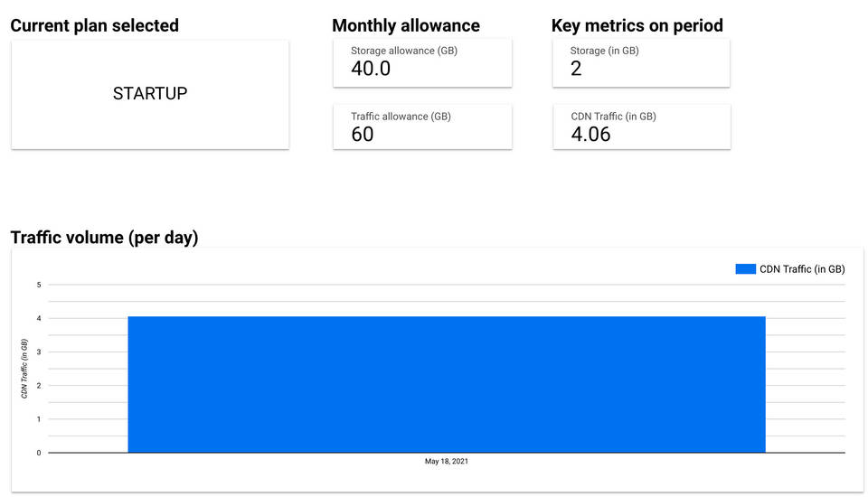
Task: Toggle the CDN Traffic (in GB) legend label
Action: (x=802, y=269)
